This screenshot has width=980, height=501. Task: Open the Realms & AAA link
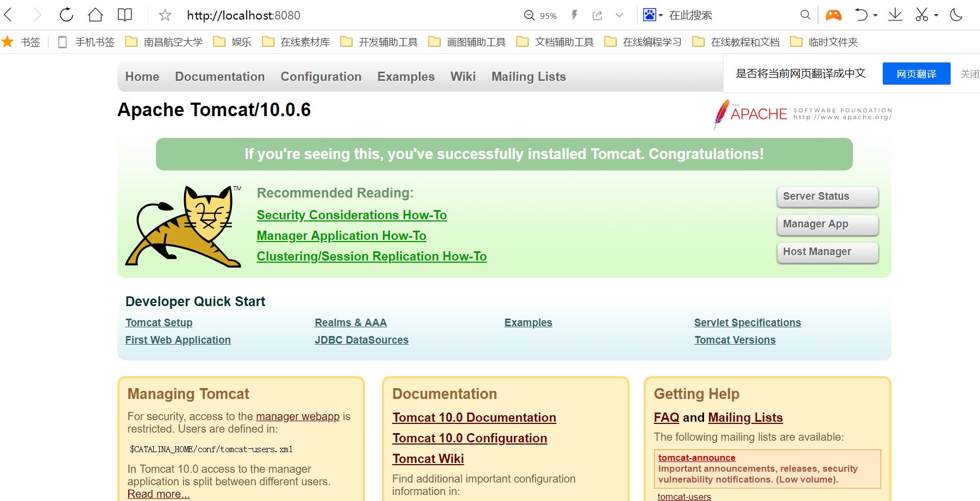tap(351, 322)
